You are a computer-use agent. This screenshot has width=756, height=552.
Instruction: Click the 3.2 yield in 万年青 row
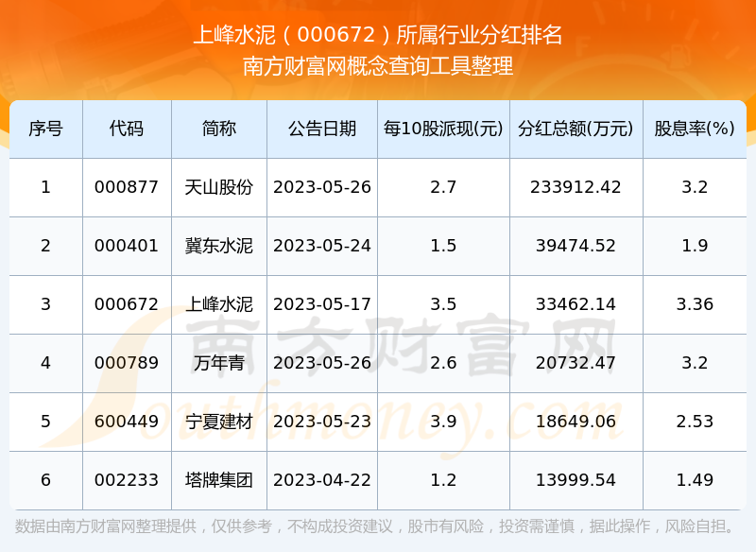pos(695,363)
